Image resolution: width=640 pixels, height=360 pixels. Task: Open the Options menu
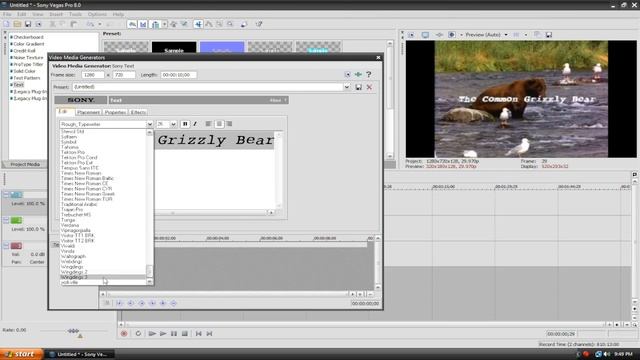coord(97,14)
